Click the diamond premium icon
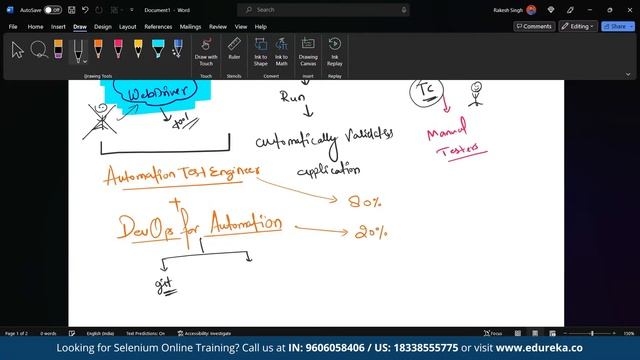Screen dimensions: 640x360 [x=551, y=10]
